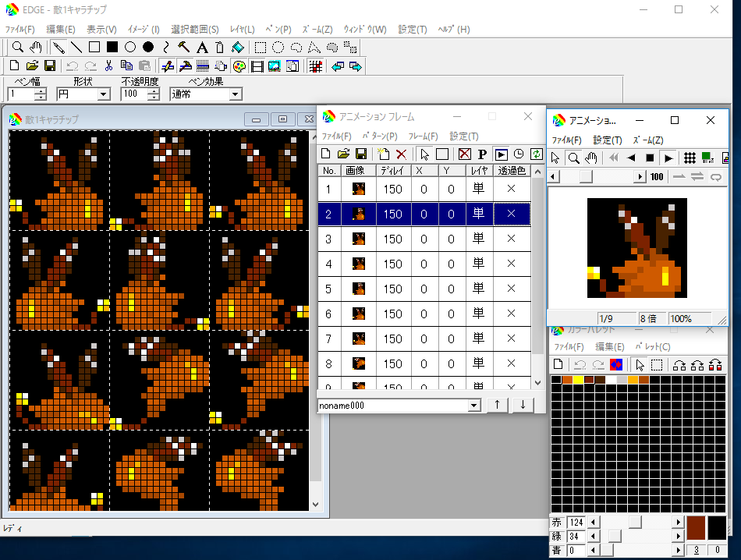
Task: Select the outlined circle tool
Action: [130, 48]
